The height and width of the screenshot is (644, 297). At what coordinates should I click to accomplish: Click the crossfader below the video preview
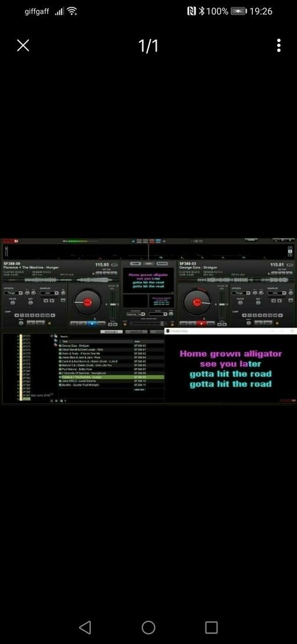148,323
